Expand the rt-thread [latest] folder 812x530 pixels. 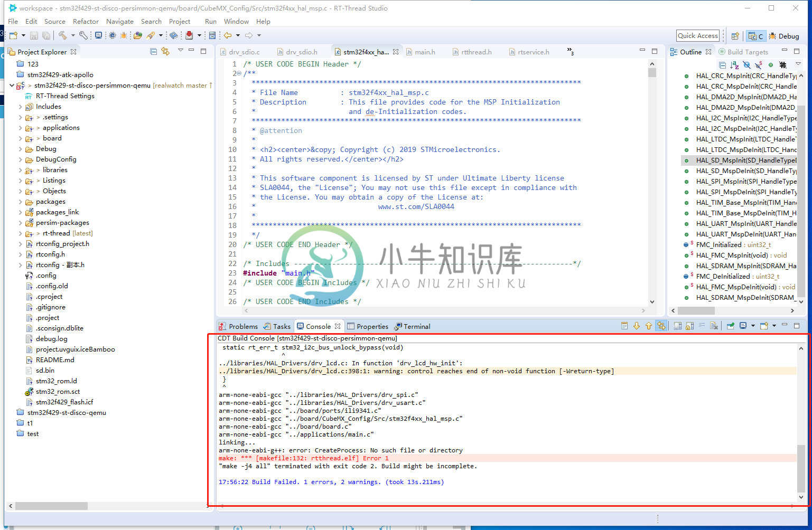[21, 233]
